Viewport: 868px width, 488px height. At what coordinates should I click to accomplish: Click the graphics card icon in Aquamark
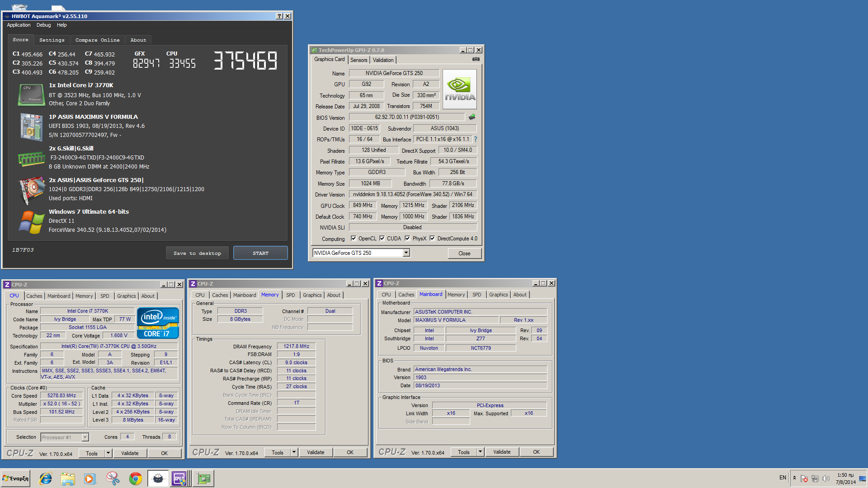(x=31, y=190)
